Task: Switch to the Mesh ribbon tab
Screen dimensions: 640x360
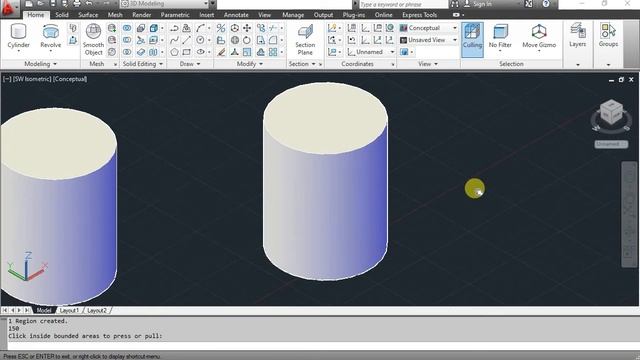Action: (115, 15)
